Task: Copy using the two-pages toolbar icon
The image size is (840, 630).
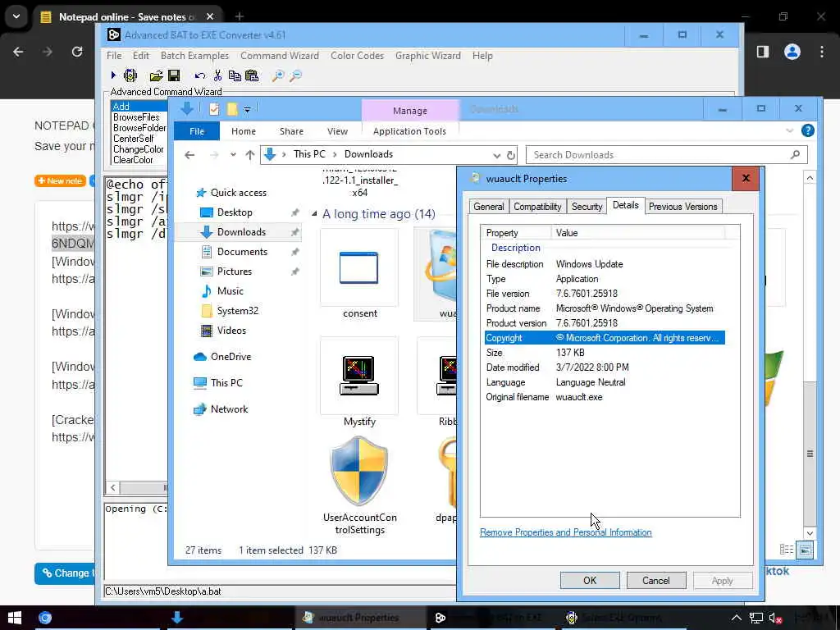Action: pyautogui.click(x=235, y=75)
